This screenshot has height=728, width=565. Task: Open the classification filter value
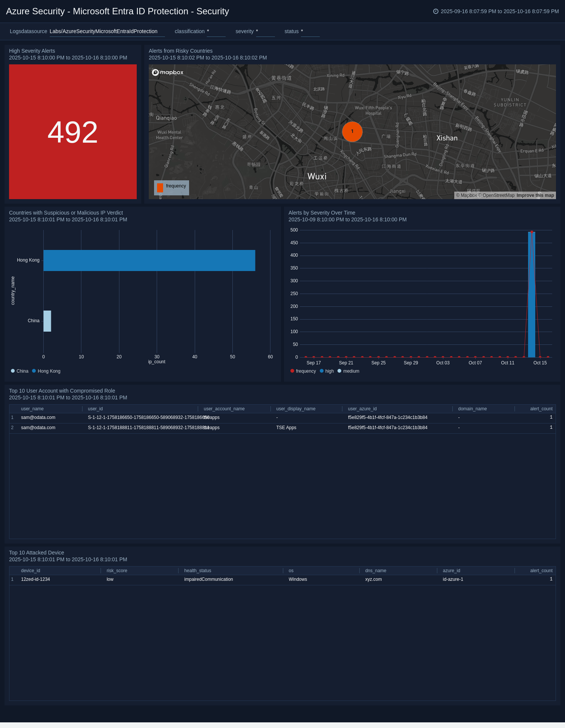[x=216, y=32]
